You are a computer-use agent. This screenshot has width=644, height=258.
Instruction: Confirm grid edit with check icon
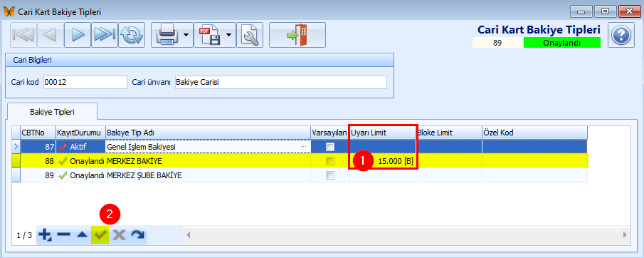click(100, 235)
